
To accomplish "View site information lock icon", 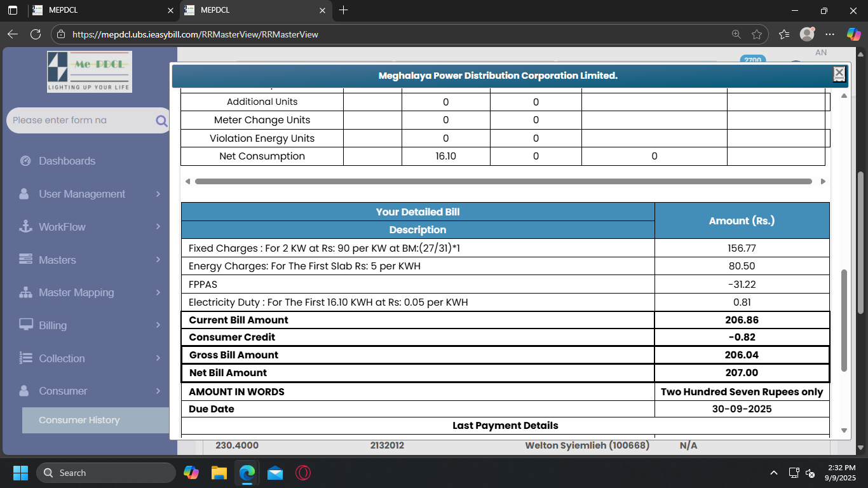I will tap(61, 34).
